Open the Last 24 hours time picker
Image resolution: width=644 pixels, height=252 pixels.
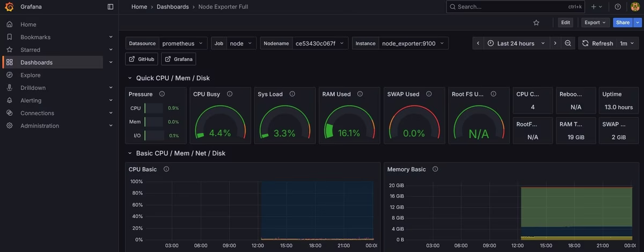[x=516, y=43]
